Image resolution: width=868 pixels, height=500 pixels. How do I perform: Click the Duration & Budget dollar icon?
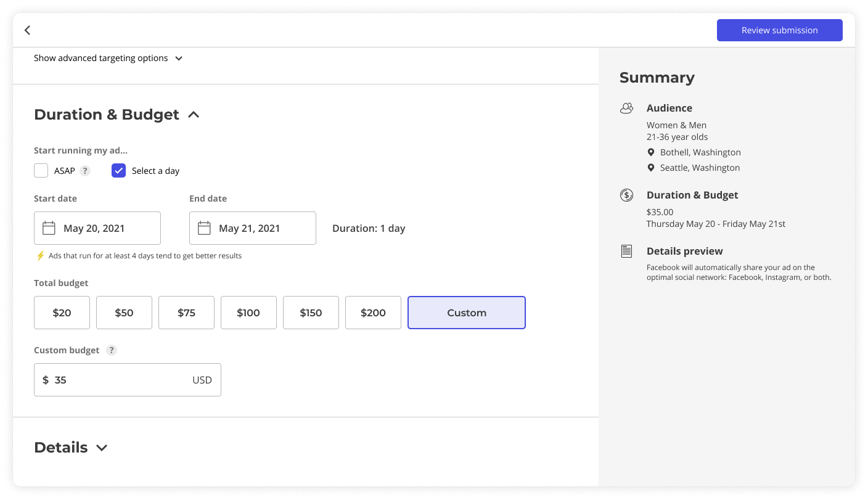pos(626,195)
